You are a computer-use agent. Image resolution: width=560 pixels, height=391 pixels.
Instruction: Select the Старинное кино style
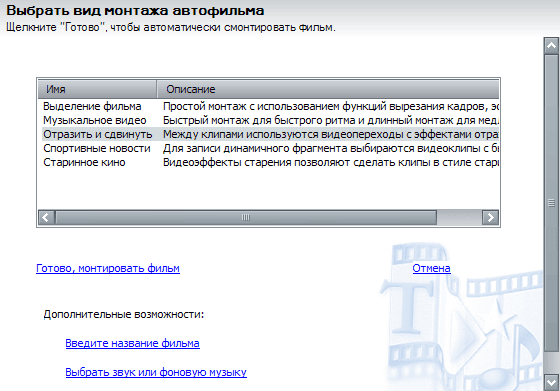(84, 162)
